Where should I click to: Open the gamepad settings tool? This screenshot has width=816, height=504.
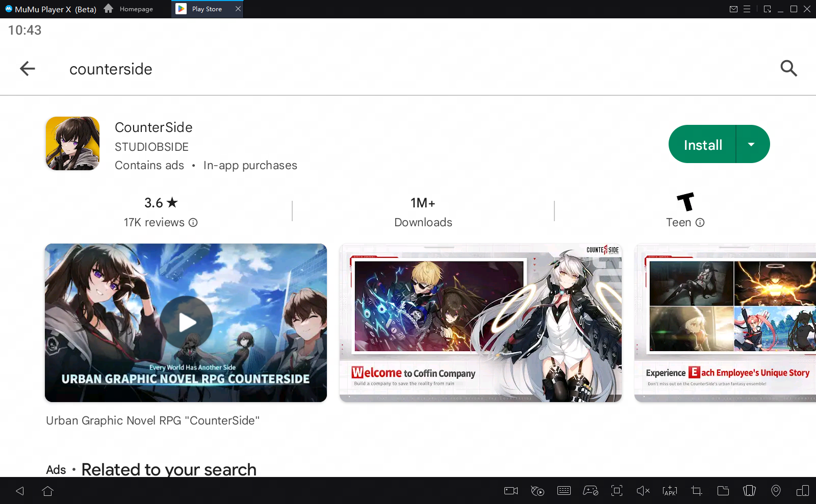[x=591, y=491]
